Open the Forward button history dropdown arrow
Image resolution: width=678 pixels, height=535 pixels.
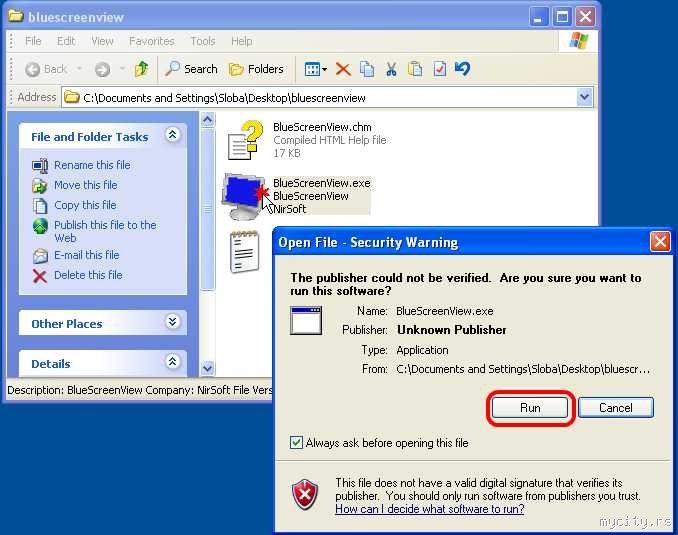pos(122,69)
